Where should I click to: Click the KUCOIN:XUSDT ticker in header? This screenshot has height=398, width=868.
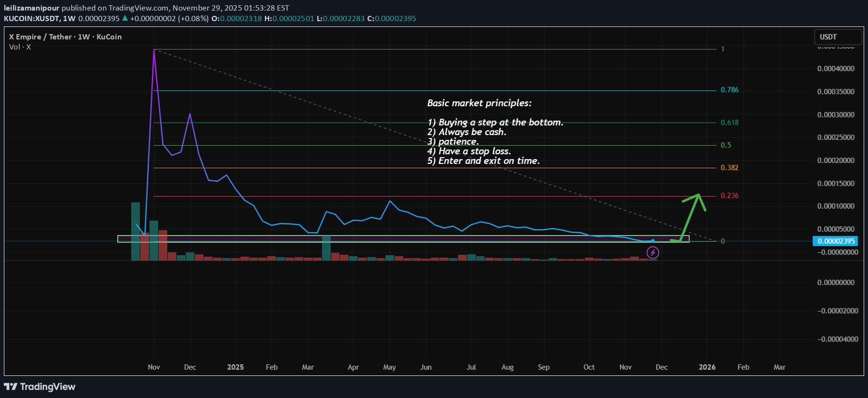pyautogui.click(x=32, y=19)
